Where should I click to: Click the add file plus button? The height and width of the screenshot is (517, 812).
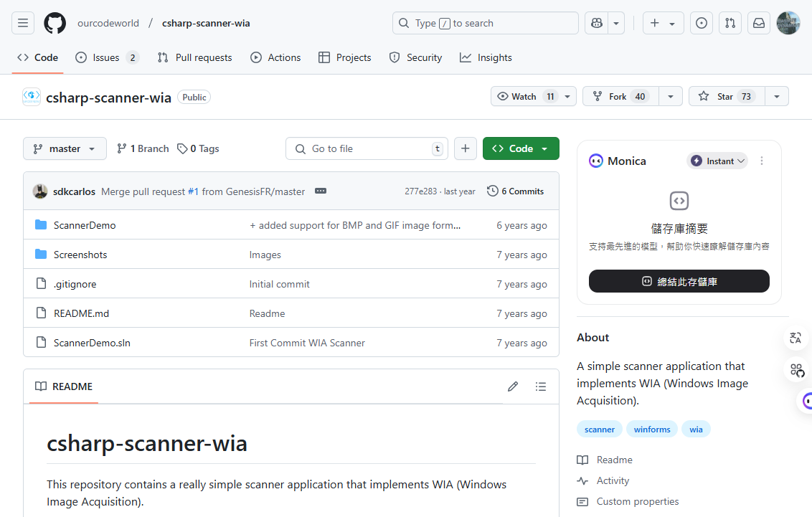pos(466,148)
